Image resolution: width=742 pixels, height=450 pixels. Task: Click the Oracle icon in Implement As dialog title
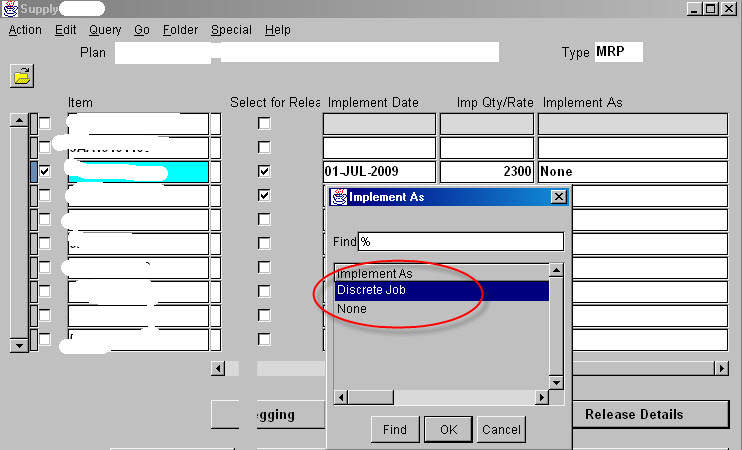point(338,197)
